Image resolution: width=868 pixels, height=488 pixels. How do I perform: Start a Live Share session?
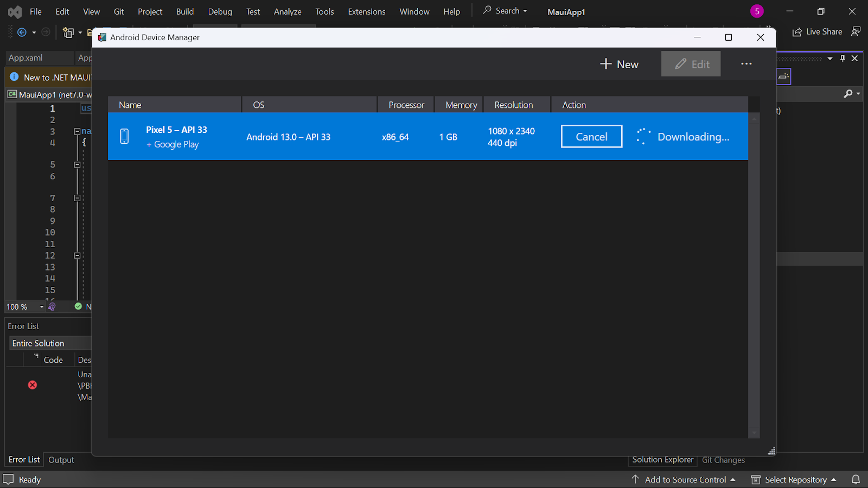tap(818, 32)
